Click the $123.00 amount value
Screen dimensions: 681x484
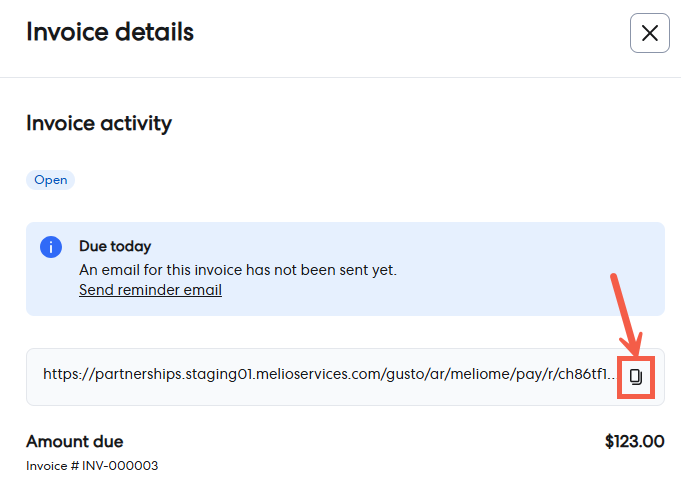[634, 441]
